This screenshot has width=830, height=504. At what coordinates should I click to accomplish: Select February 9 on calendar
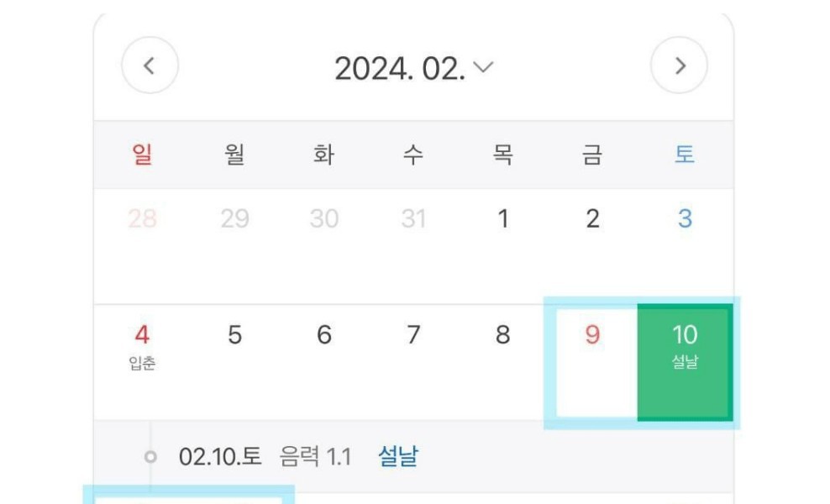click(x=593, y=361)
